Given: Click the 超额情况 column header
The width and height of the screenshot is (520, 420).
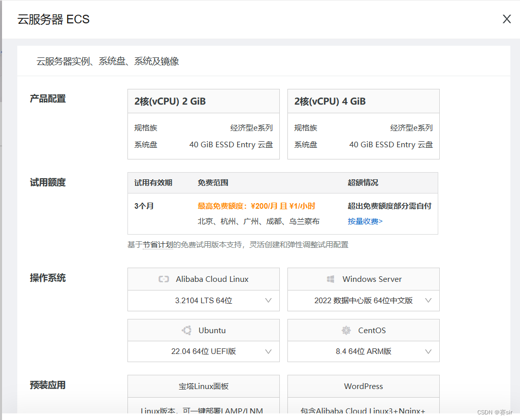Looking at the screenshot, I should click(363, 183).
